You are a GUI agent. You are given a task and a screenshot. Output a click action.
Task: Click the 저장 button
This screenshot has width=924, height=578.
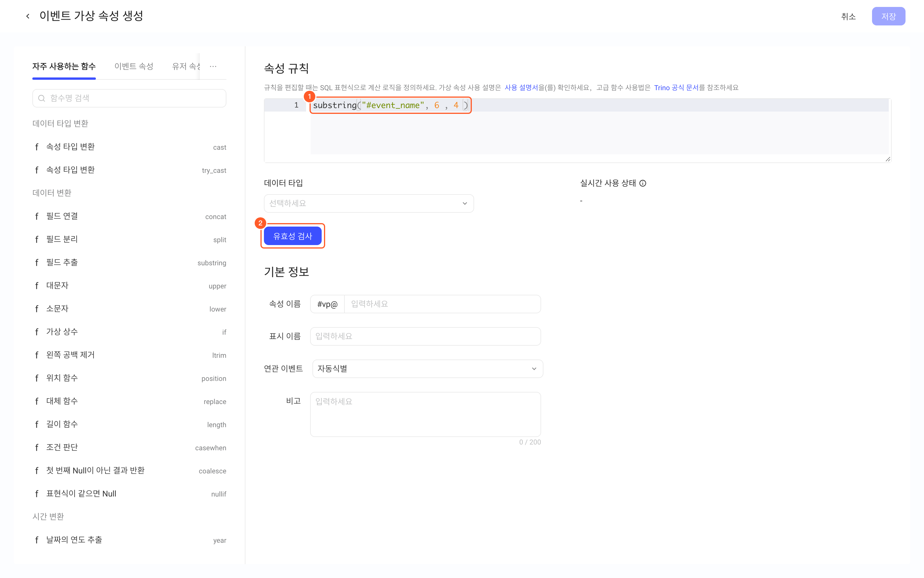tap(888, 16)
